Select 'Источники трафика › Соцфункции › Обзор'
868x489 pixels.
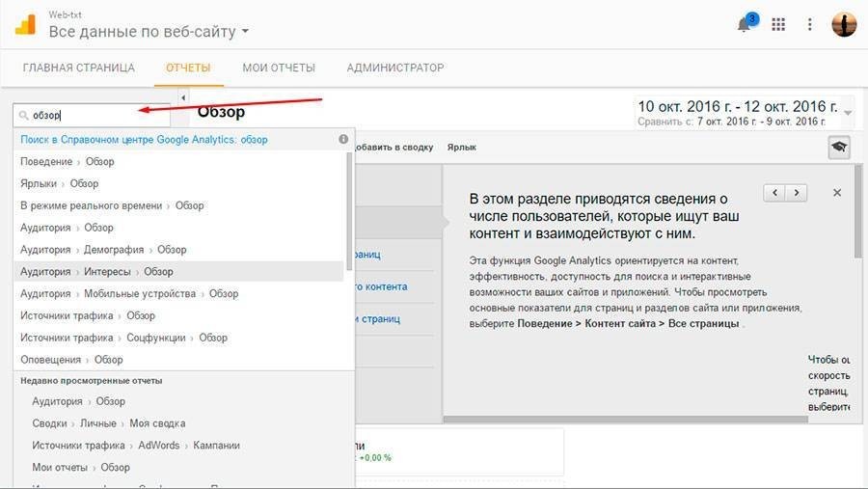click(178, 338)
